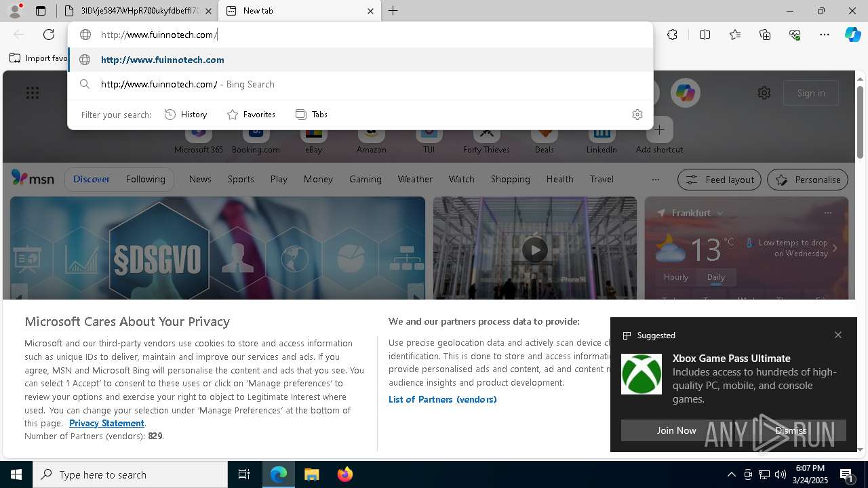Click the Copilot icon on new tab page

685,93
